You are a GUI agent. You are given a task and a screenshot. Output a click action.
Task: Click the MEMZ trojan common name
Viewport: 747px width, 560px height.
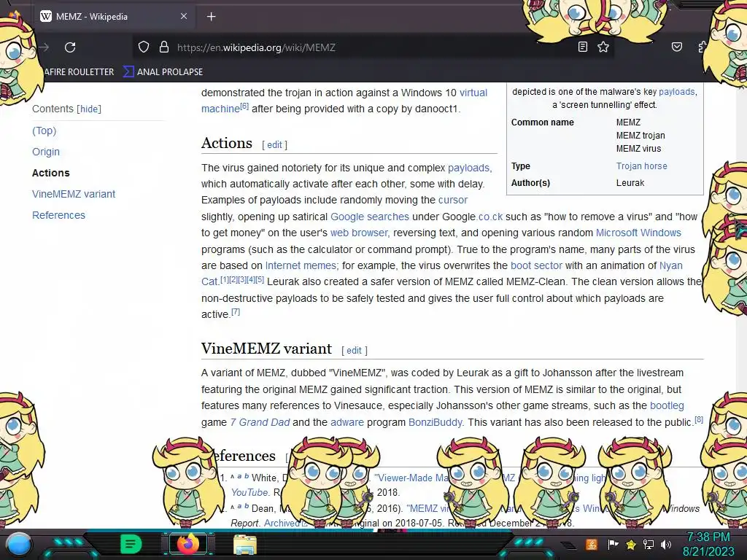tap(640, 136)
